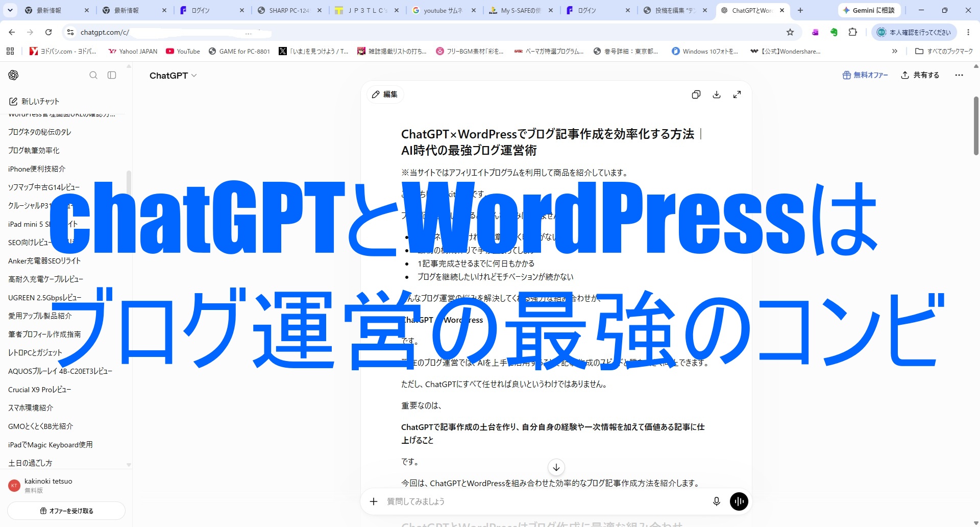Image resolution: width=980 pixels, height=527 pixels.
Task: Close the ChatGPTとWord tab
Action: click(x=782, y=10)
